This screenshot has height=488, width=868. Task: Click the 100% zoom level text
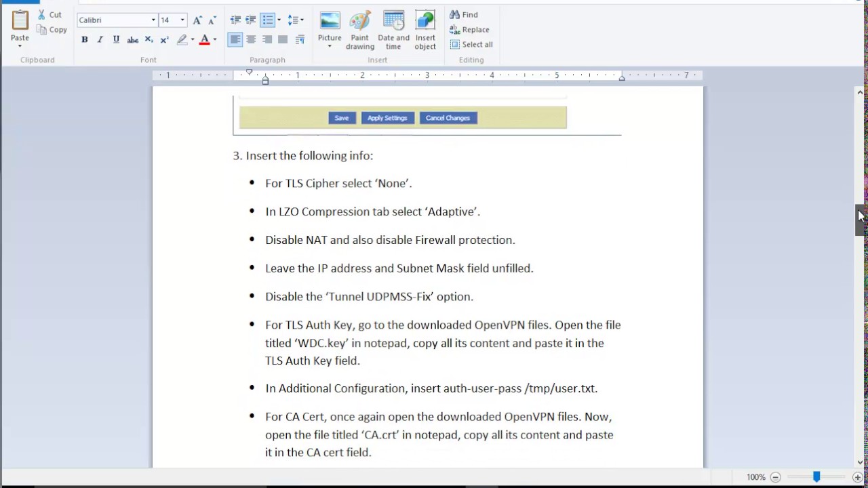755,477
